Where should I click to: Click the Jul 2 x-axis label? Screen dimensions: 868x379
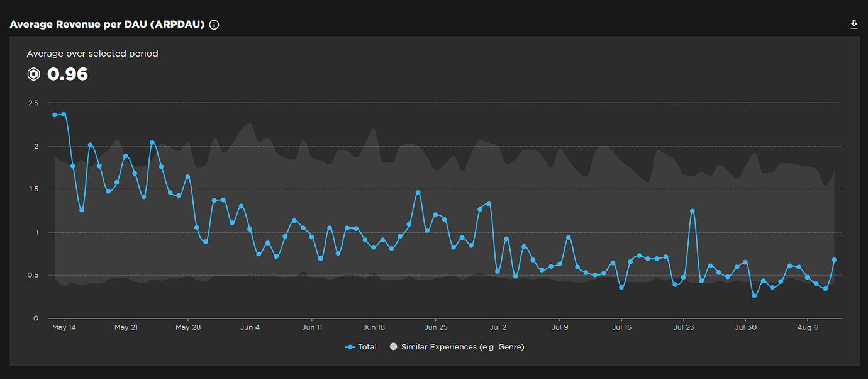(498, 327)
